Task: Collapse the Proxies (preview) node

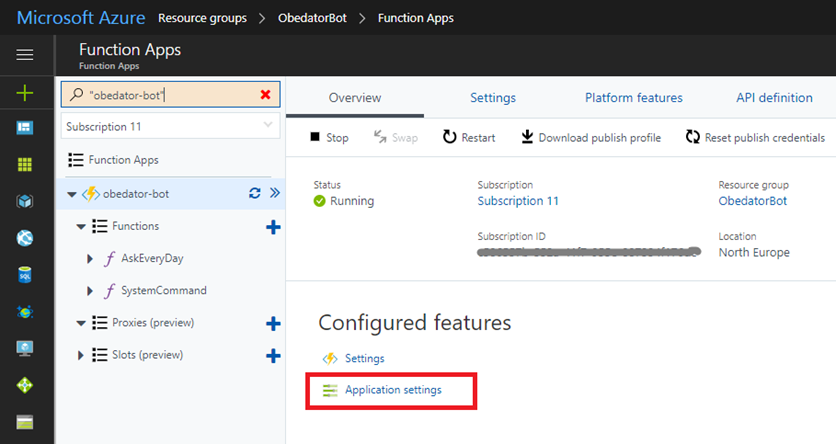Action: coord(82,323)
